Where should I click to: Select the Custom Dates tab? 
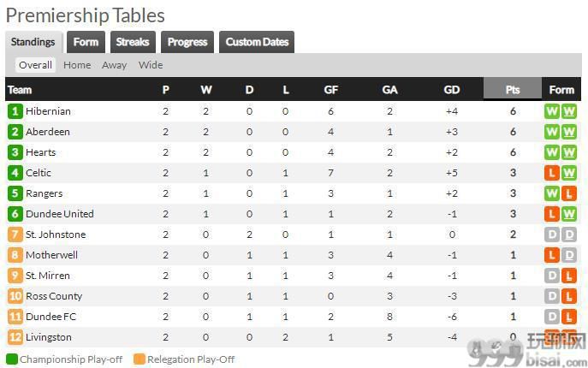257,42
